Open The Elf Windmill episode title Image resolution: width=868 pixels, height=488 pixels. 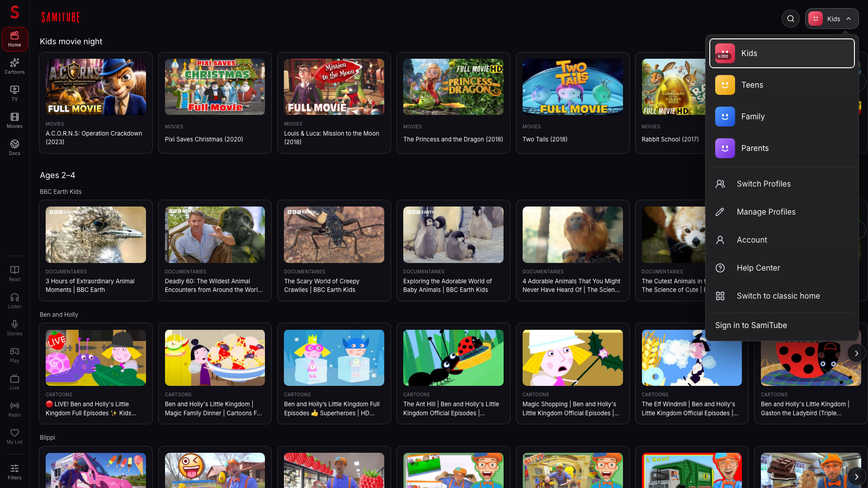pos(690,408)
